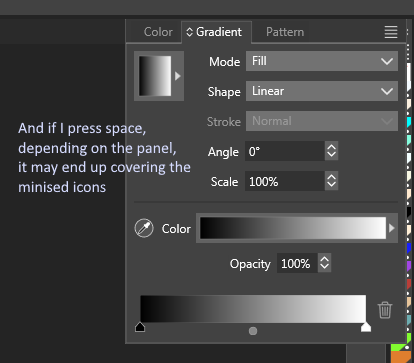Viewport: 414px width, 363px height.
Task: Click the Scale percentage field
Action: [x=285, y=181]
